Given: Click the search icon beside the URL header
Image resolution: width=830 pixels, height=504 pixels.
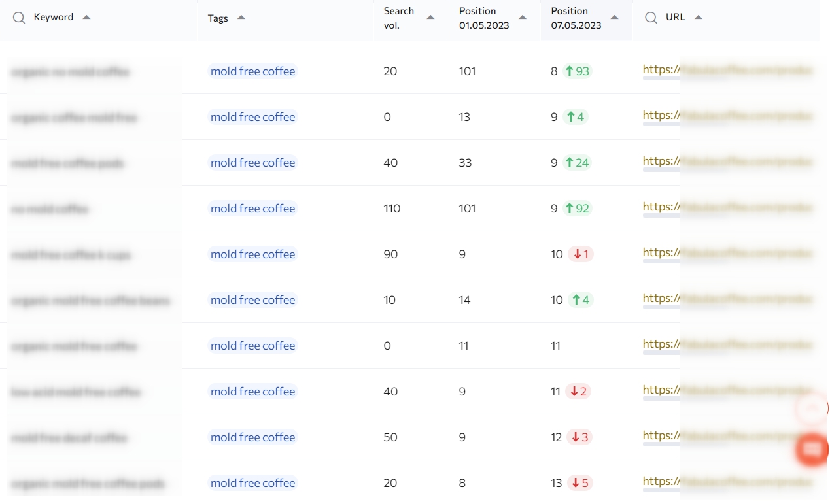Looking at the screenshot, I should pyautogui.click(x=651, y=18).
